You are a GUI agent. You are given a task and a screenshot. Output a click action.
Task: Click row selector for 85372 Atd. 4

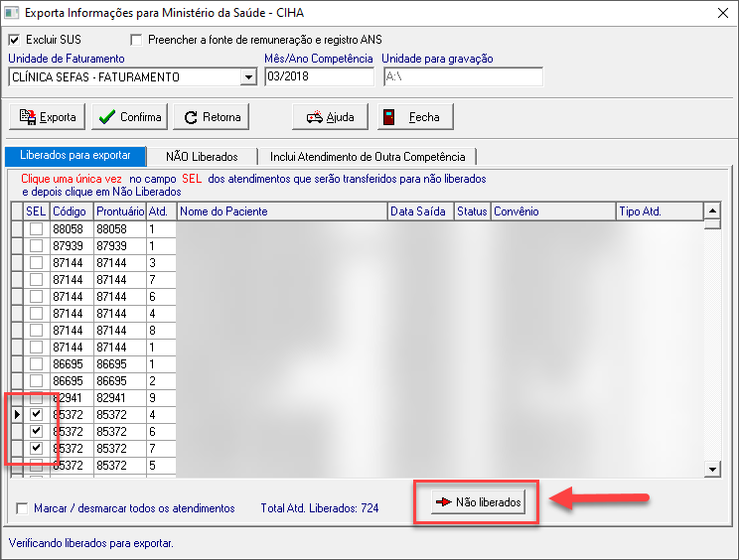click(17, 414)
